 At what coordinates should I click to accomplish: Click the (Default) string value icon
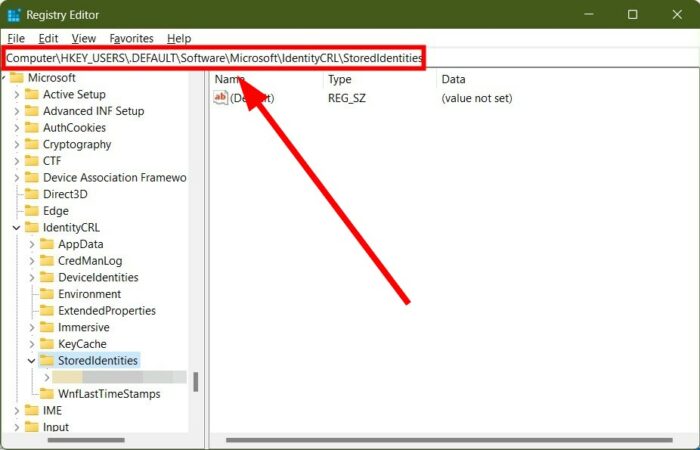(221, 98)
